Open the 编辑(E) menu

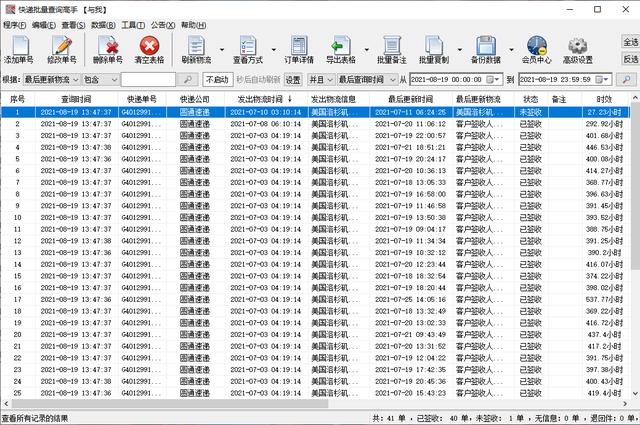pyautogui.click(x=44, y=25)
